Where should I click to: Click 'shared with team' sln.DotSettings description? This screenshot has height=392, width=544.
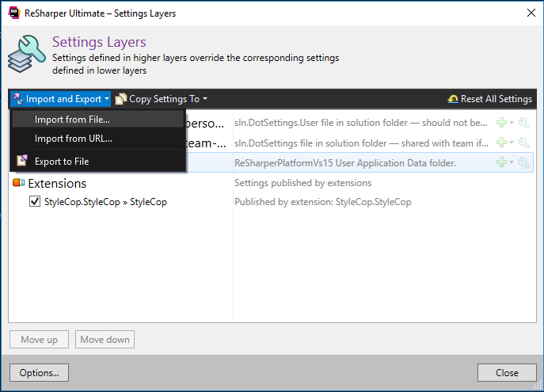(361, 143)
